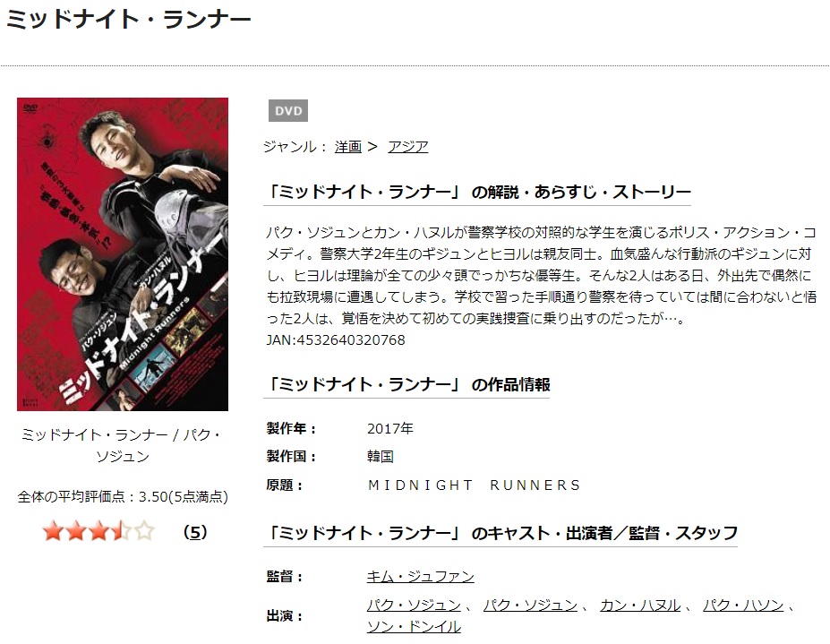This screenshot has height=644, width=830.
Task: Open カン・ハヌル cast link
Action: click(640, 605)
